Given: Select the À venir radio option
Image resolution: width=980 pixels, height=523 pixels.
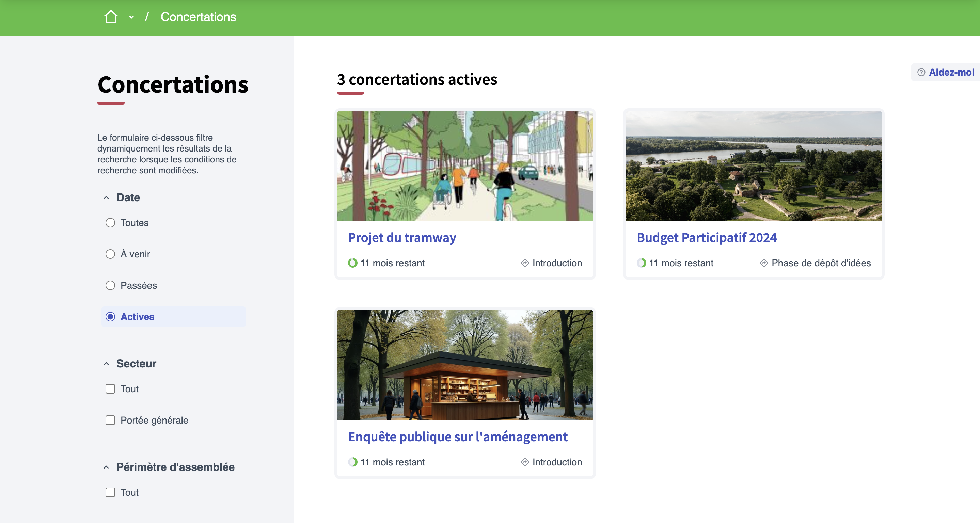Looking at the screenshot, I should [x=110, y=254].
